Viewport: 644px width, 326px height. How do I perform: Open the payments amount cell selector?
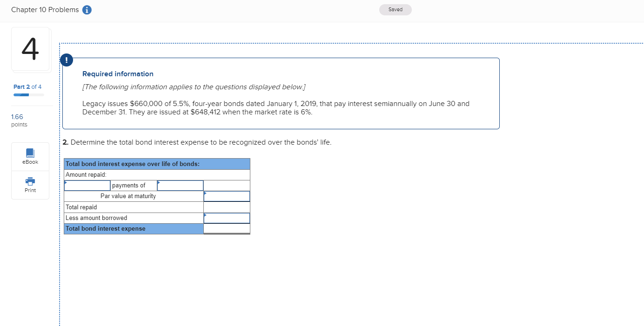180,185
